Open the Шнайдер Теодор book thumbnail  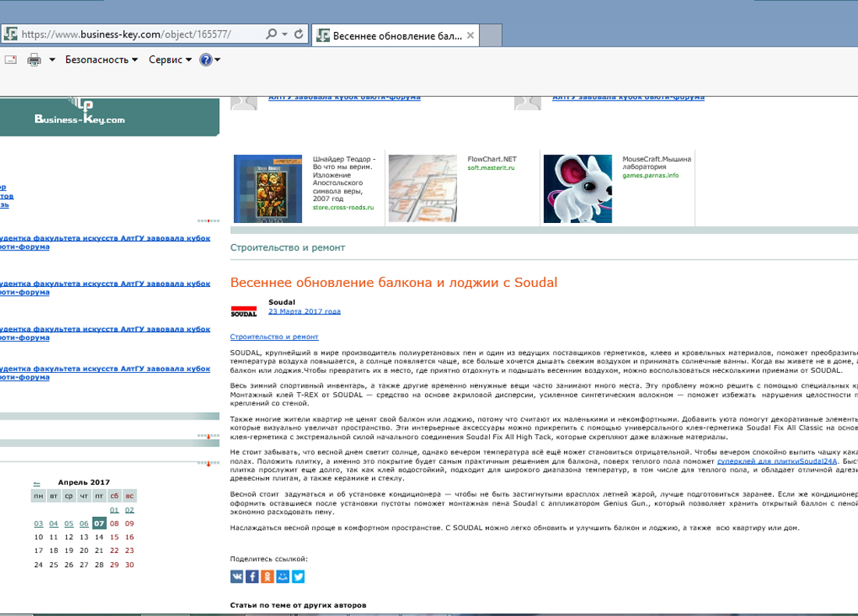pos(268,189)
